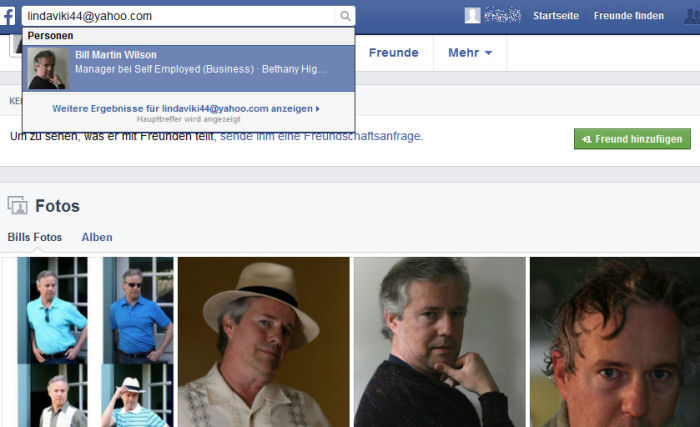The height and width of the screenshot is (427, 700).
Task: Open the Freunde tab
Action: coord(393,53)
